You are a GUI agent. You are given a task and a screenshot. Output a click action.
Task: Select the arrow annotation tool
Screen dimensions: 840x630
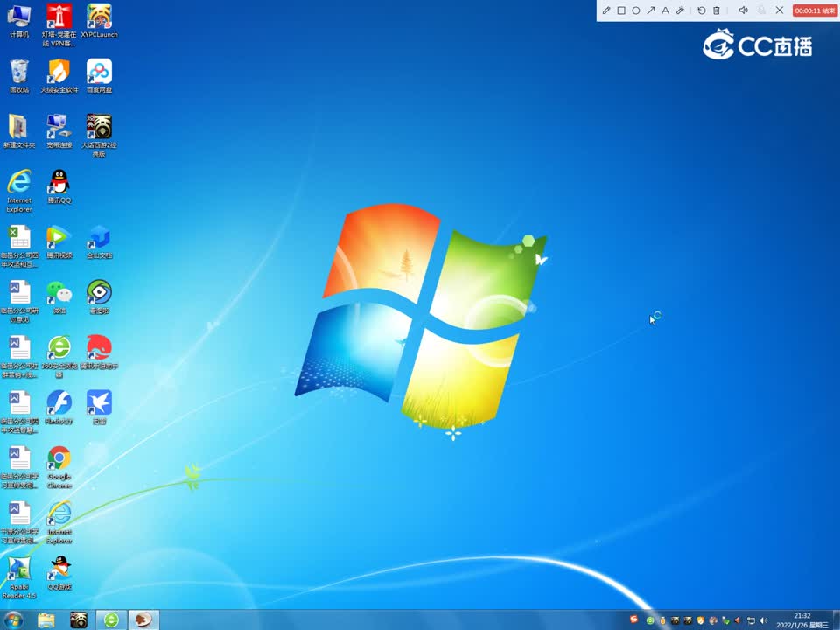click(x=650, y=10)
